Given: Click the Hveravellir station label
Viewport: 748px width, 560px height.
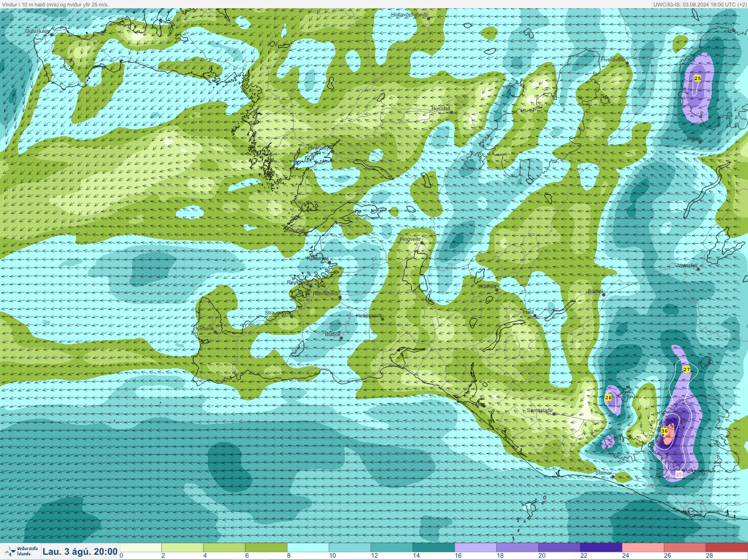Looking at the screenshot, I should [x=613, y=60].
